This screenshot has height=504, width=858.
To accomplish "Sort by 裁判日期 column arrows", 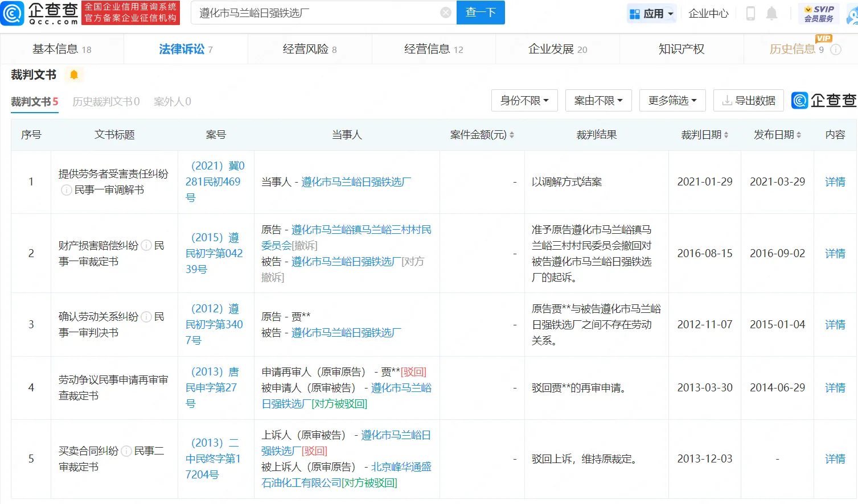I will point(726,135).
